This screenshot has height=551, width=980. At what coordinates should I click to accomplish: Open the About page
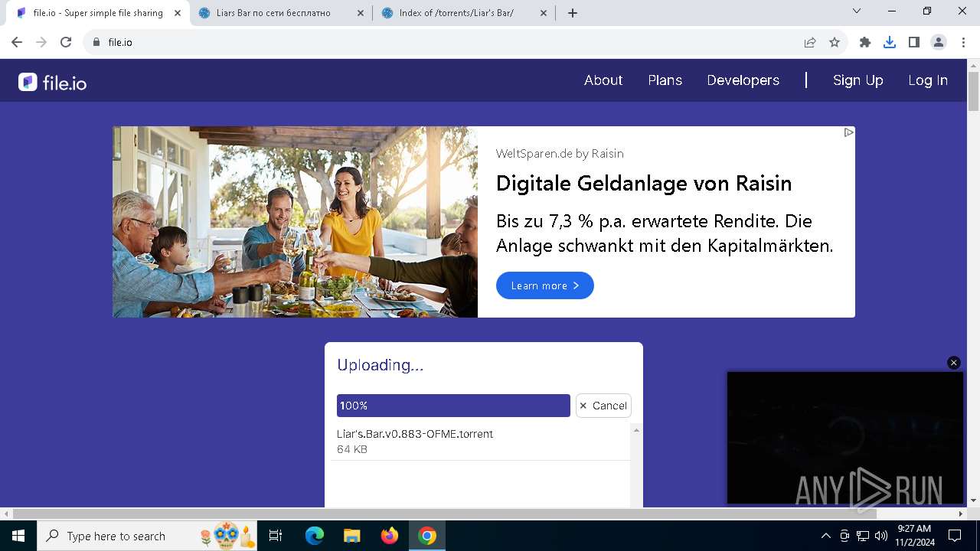(x=603, y=80)
